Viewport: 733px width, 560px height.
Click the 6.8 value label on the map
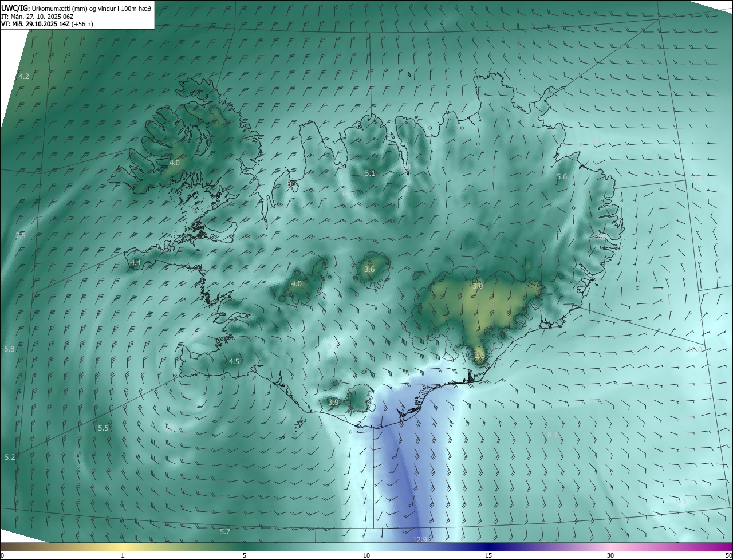click(x=9, y=349)
